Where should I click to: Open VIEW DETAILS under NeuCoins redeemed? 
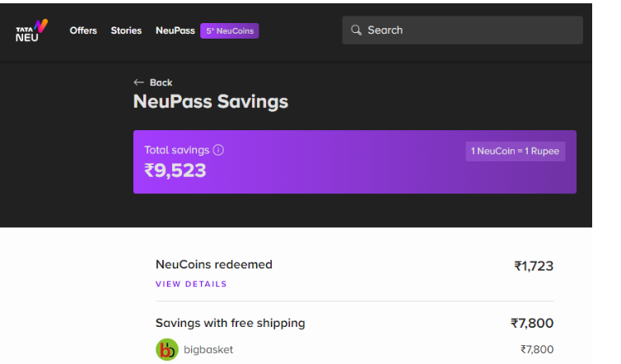tap(191, 284)
